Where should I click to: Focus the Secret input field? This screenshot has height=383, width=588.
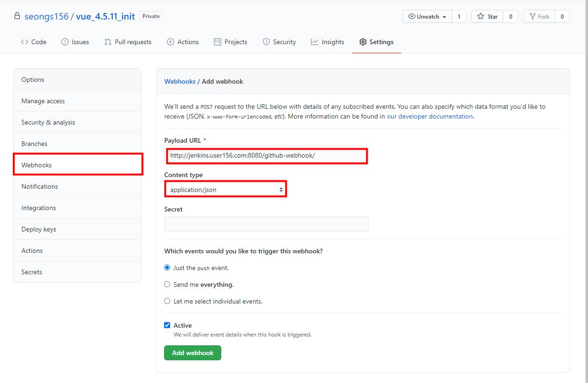pyautogui.click(x=266, y=224)
